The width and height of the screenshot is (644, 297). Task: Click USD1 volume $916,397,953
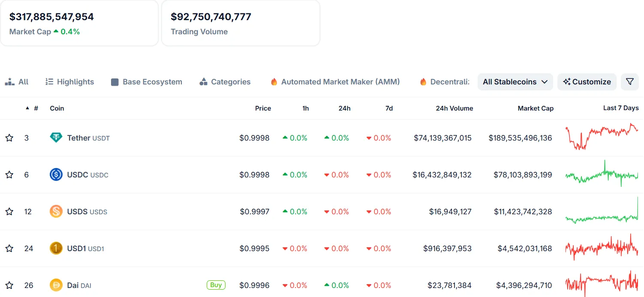[x=447, y=249]
